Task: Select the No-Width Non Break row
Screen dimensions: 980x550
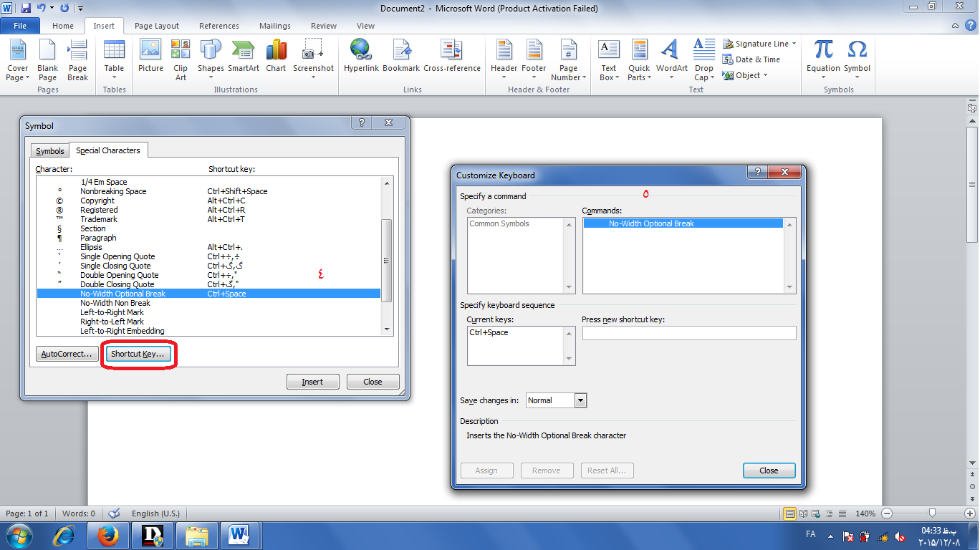Action: (x=208, y=303)
